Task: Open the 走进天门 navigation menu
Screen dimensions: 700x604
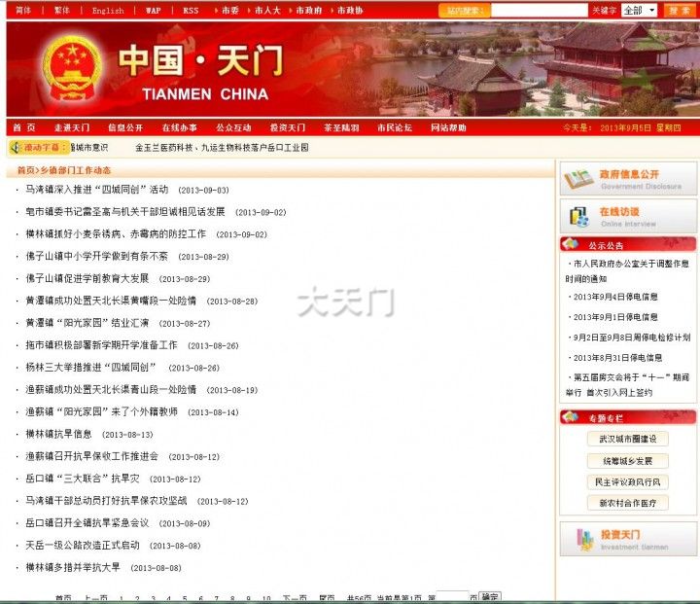Action: point(72,128)
